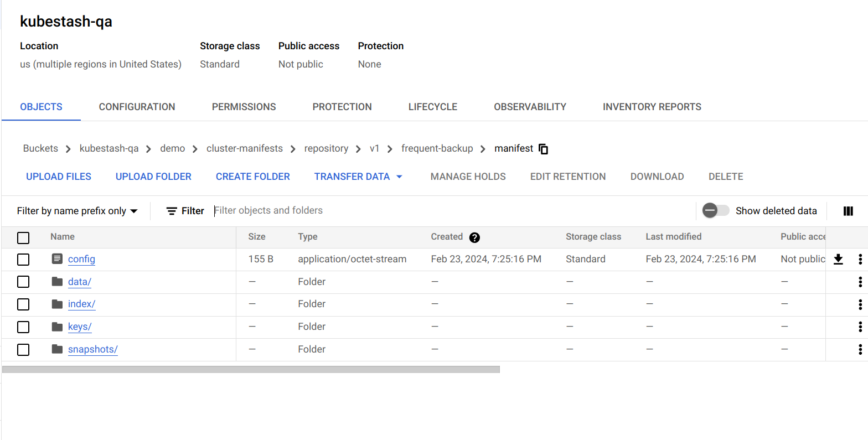This screenshot has width=868, height=440.
Task: Open the Inventory Reports tab
Action: coord(652,107)
